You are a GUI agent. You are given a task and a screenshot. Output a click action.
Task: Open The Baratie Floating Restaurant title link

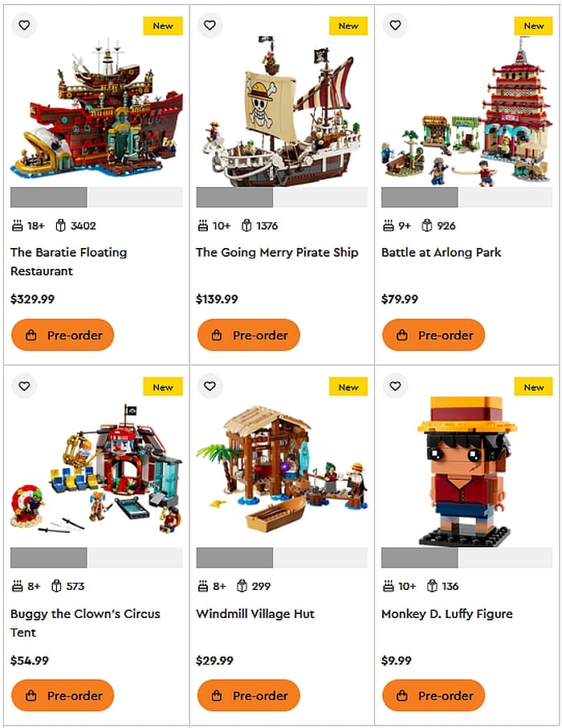point(69,262)
